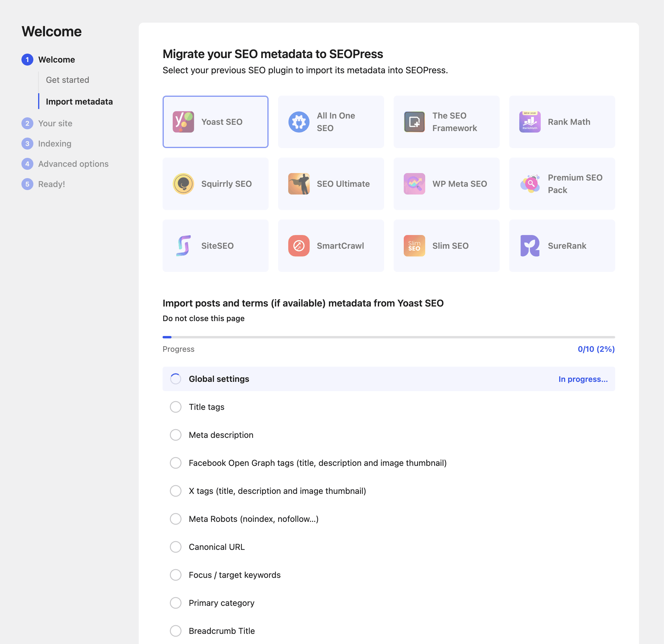Click step 5 circle beside Ready!
The height and width of the screenshot is (644, 664).
(x=27, y=184)
